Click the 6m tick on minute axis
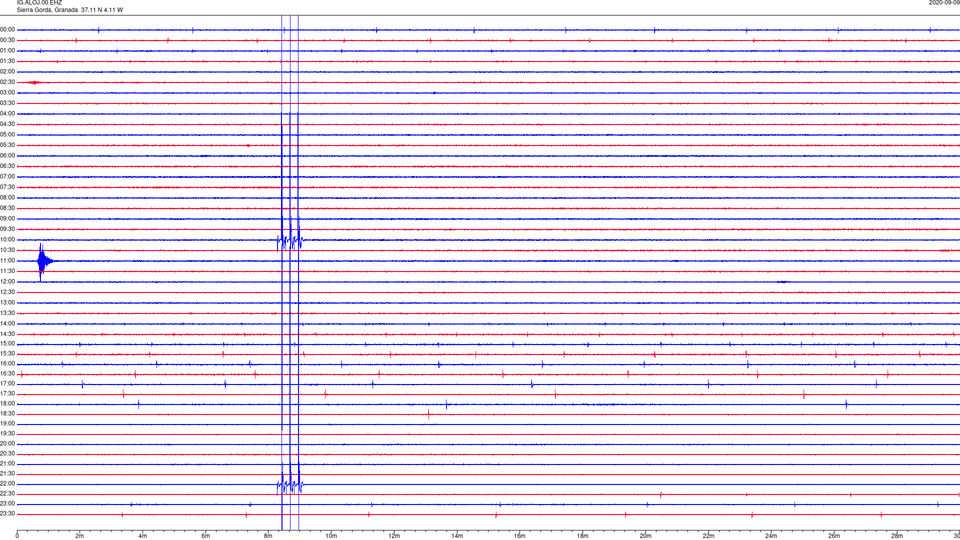 (206, 536)
